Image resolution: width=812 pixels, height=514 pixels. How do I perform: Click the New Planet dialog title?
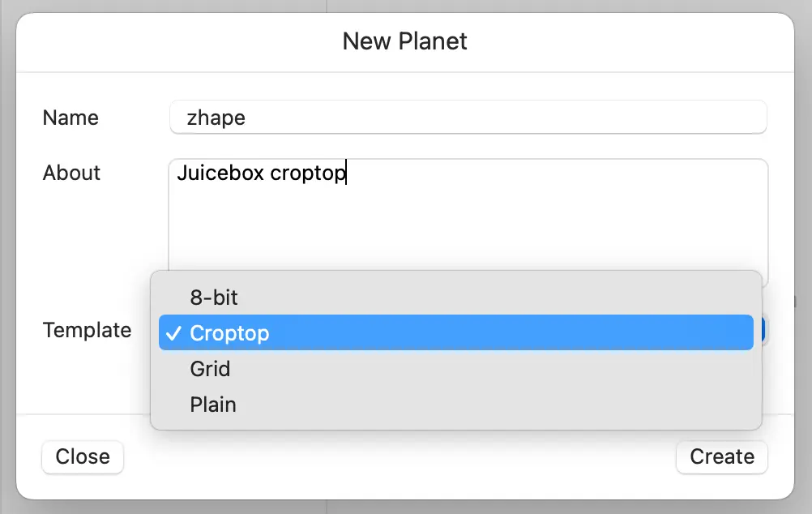point(404,41)
